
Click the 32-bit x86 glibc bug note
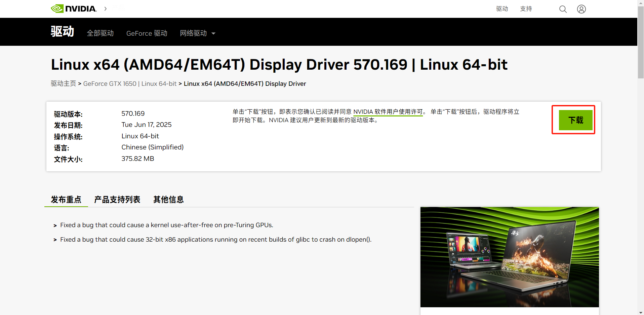216,240
